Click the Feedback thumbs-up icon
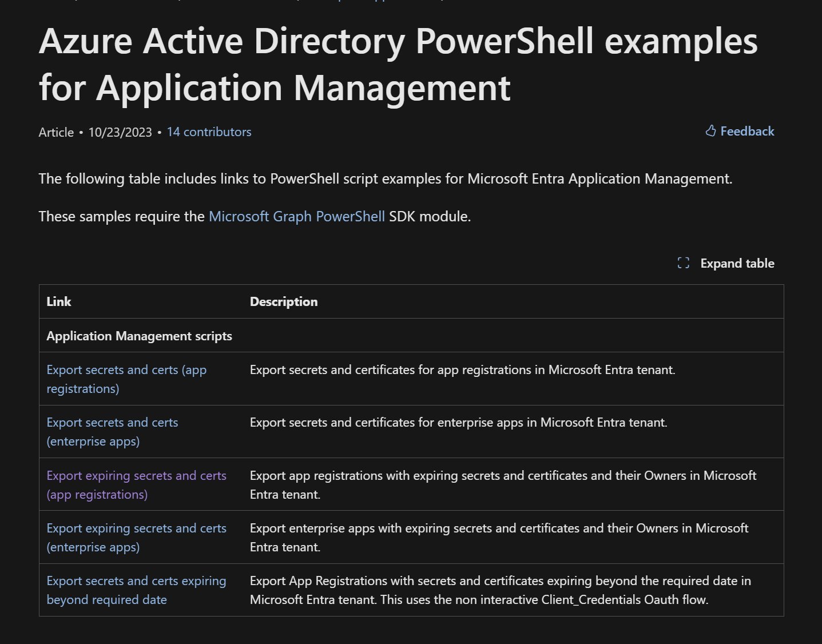Viewport: 822px width, 644px height. 710,131
